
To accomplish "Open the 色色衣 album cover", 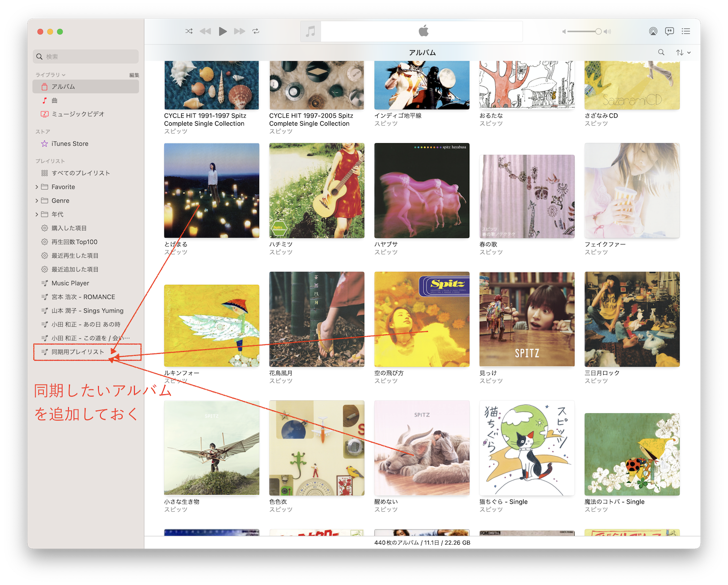I will click(317, 448).
